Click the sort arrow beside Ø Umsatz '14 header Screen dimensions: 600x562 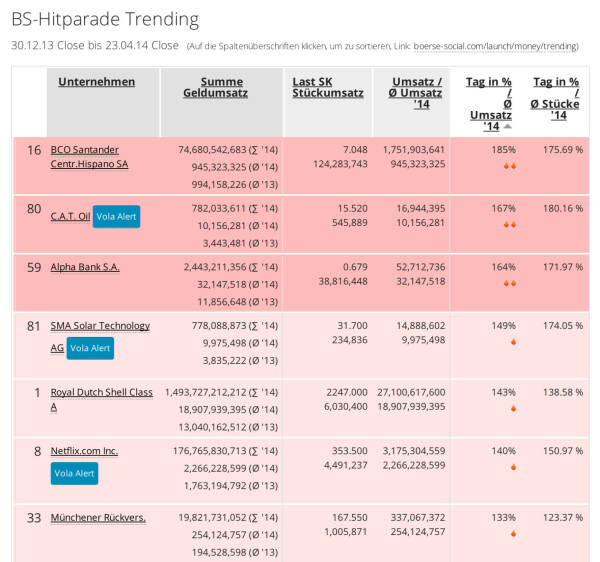click(x=506, y=127)
